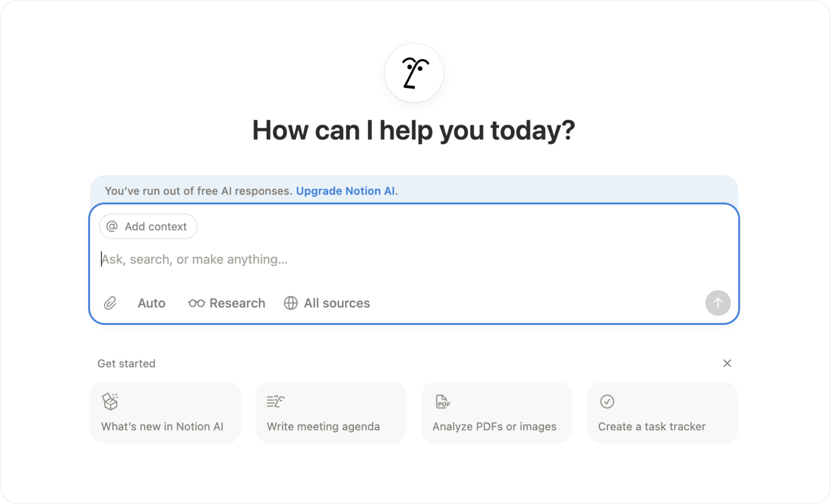
Task: Pick the Analyze PDFs or images card
Action: pyautogui.click(x=496, y=412)
